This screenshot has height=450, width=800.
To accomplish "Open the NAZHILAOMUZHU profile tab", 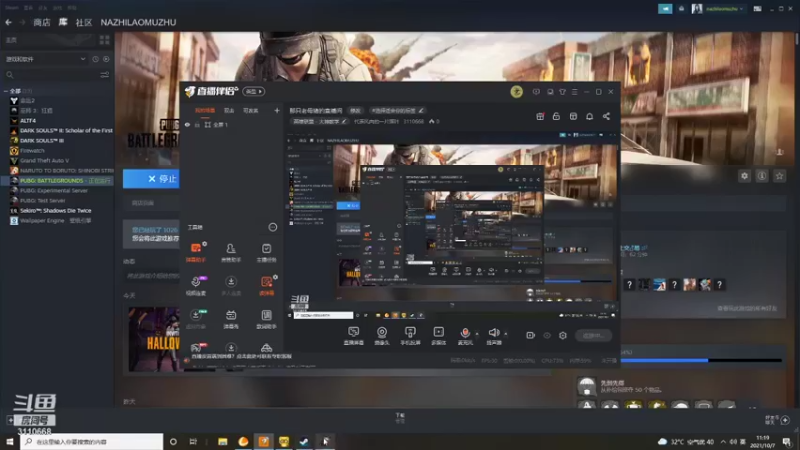I will 138,22.
